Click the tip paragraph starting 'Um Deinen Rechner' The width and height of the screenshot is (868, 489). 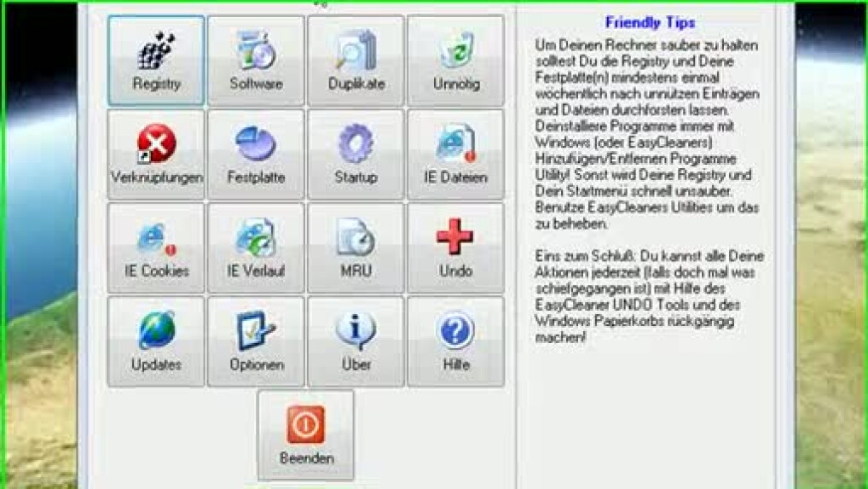pos(648,133)
